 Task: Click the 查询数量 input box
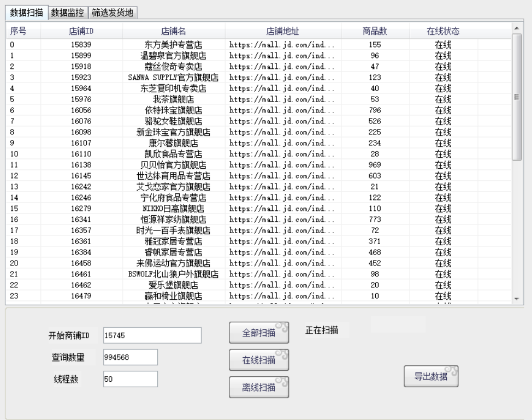coord(130,357)
